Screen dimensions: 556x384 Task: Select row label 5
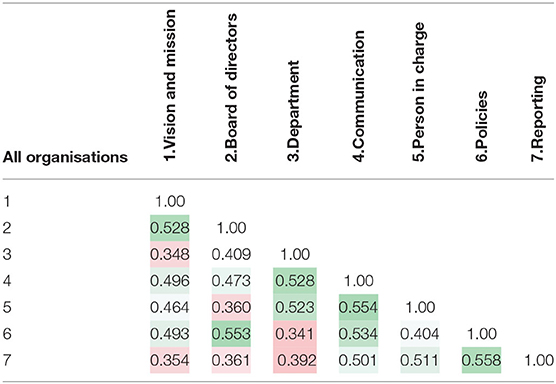coord(7,307)
